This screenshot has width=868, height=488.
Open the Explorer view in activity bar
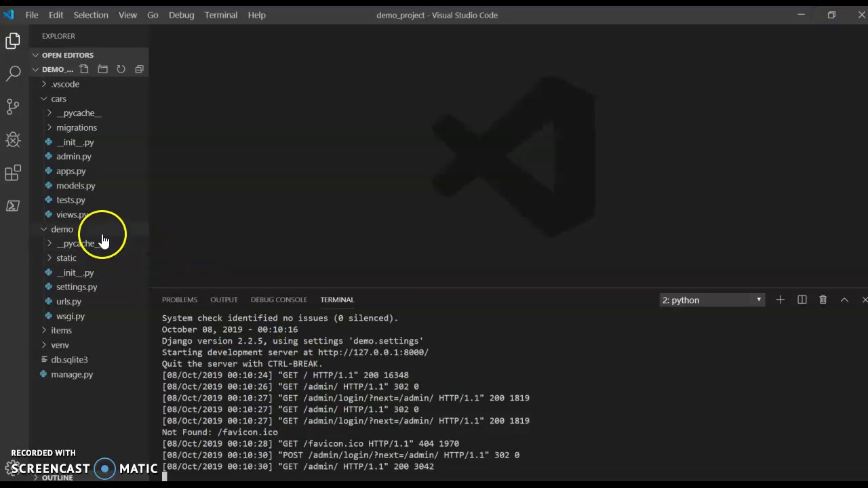coord(13,41)
